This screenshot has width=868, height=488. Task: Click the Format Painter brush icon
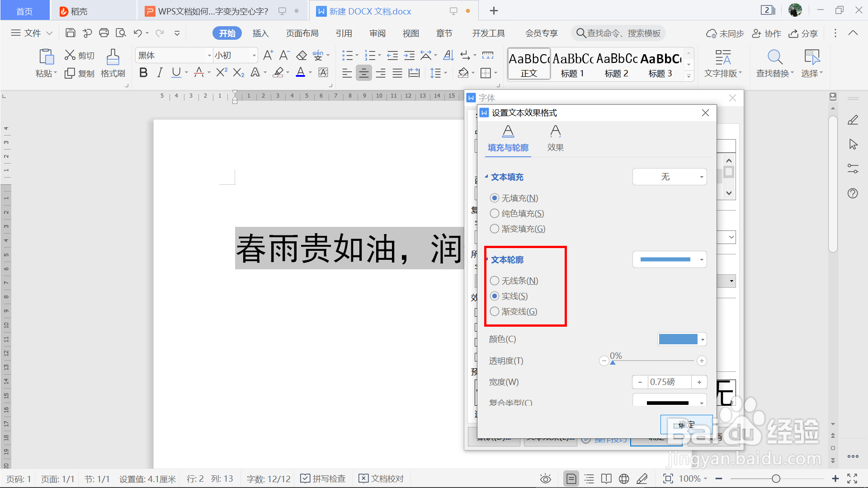113,57
